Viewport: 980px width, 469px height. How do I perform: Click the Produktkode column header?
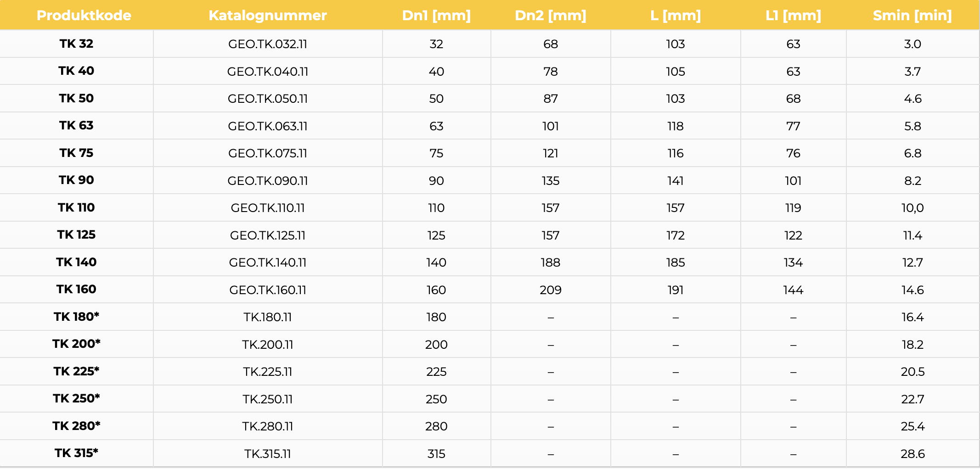point(84,16)
